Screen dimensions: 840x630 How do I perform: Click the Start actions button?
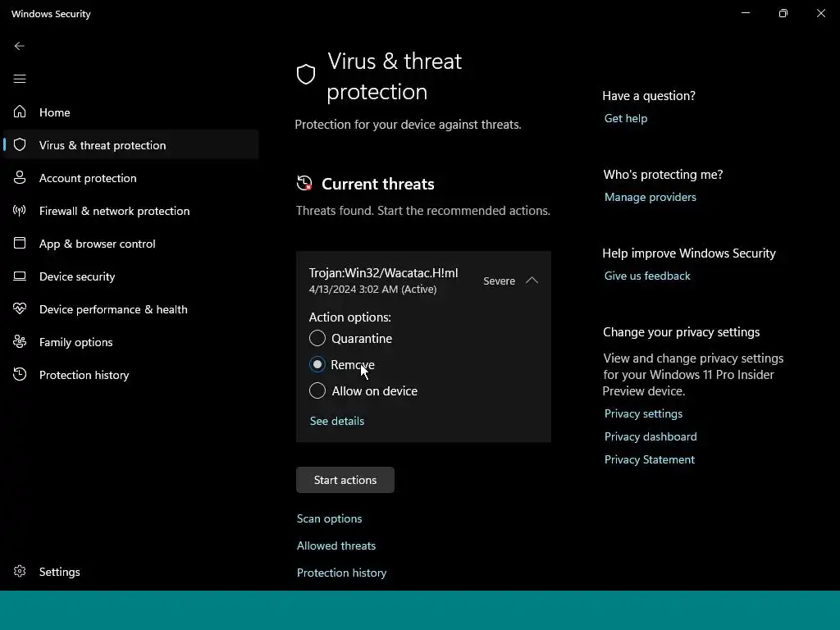(x=345, y=480)
